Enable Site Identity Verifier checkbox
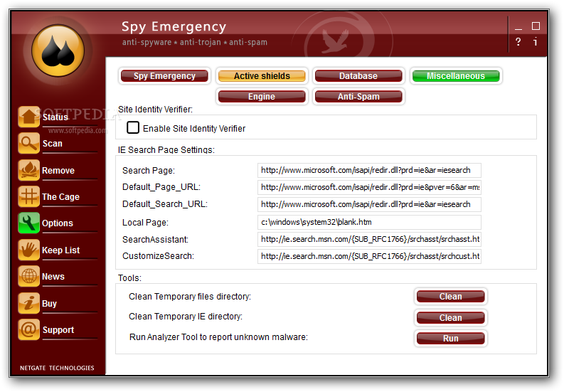The height and width of the screenshot is (392, 564). (x=133, y=127)
